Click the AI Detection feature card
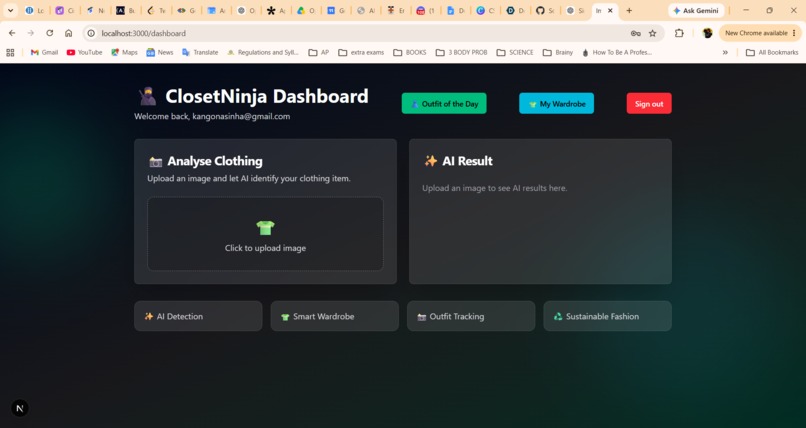 (x=198, y=316)
